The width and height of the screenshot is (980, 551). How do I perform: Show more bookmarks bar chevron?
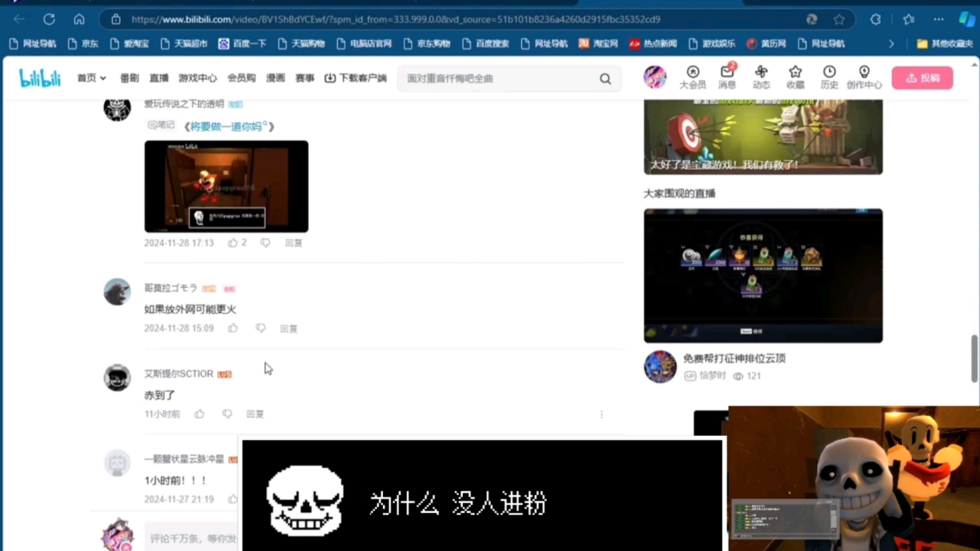tap(891, 44)
